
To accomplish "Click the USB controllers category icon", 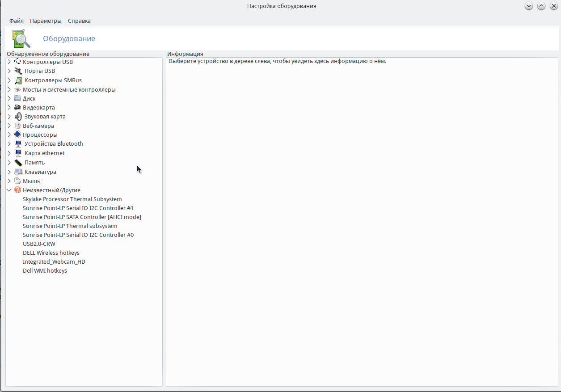I will [17, 62].
